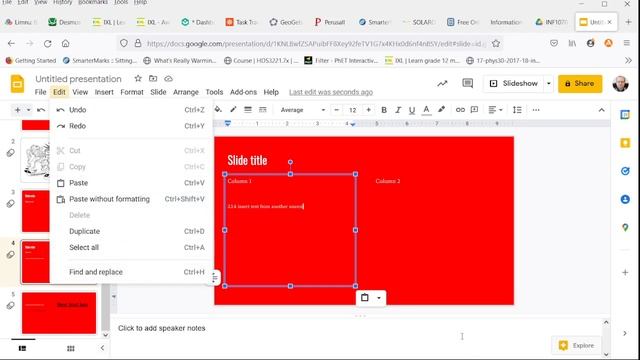This screenshot has height=360, width=640.
Task: Open the text align dropdown
Action: pyautogui.click(x=495, y=110)
